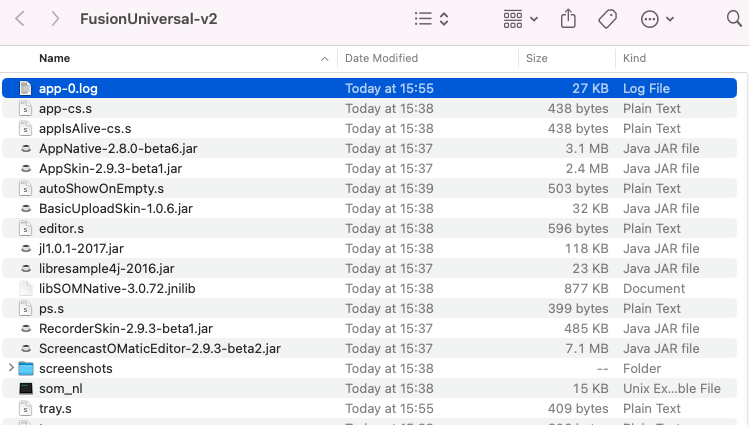Expand the screenshots folder disclosure triangle
The image size is (749, 425).
11,369
